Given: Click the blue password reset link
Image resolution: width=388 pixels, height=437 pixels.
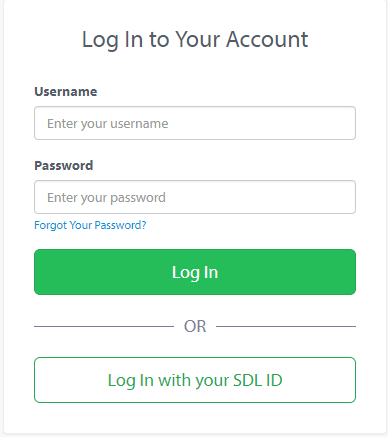Looking at the screenshot, I should point(90,225).
